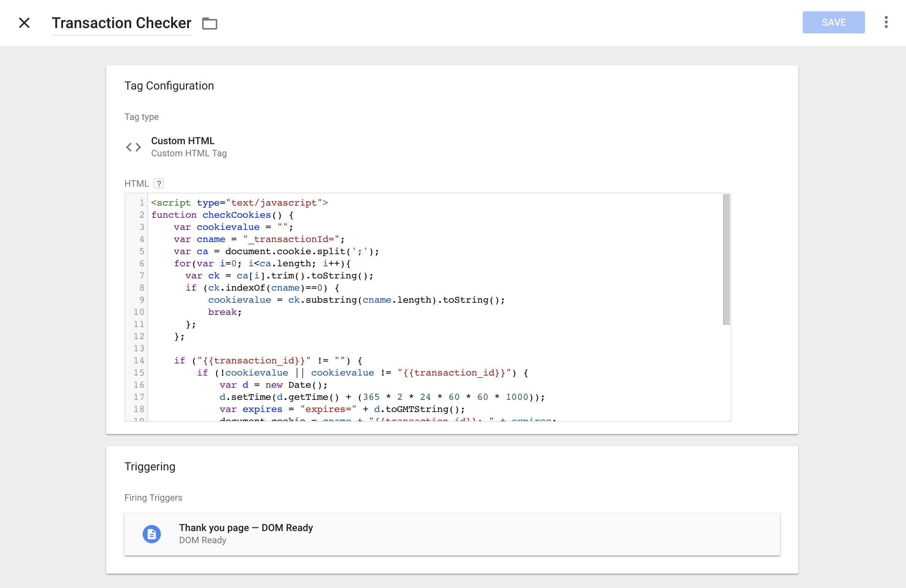Click line 1 script tag in editor
Image resolution: width=906 pixels, height=588 pixels.
click(x=239, y=203)
